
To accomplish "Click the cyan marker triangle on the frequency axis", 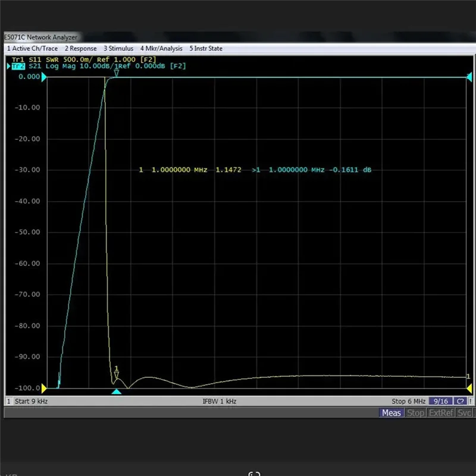I will pyautogui.click(x=117, y=392).
